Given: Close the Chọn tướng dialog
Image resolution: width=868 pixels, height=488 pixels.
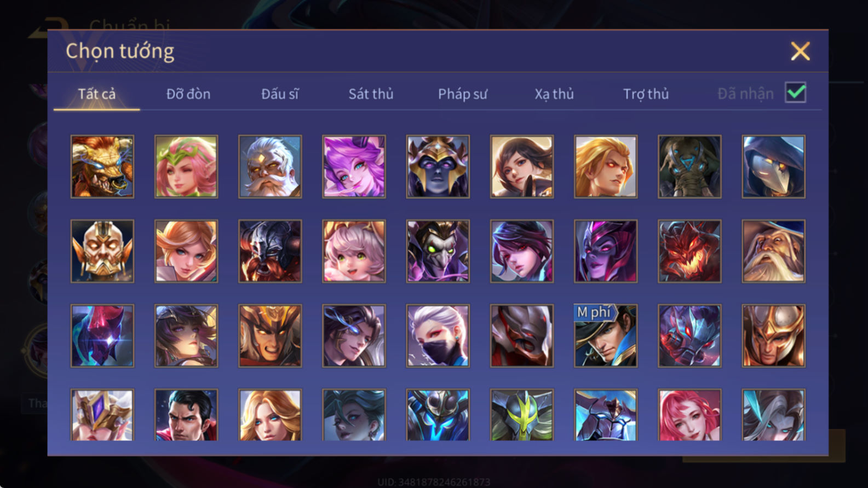Looking at the screenshot, I should (800, 51).
